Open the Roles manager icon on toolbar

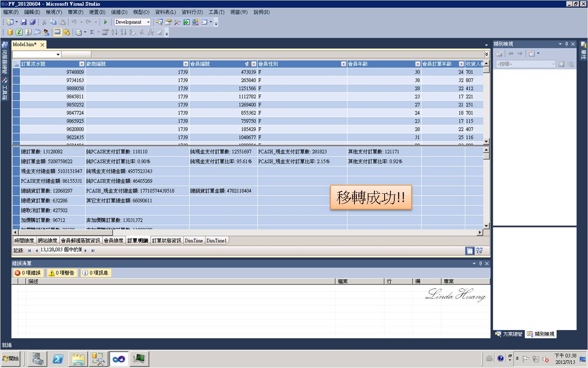pyautogui.click(x=47, y=32)
